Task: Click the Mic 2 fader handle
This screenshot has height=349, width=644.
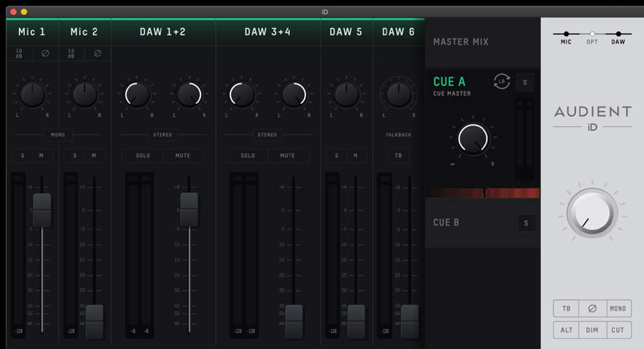Action: (95, 322)
